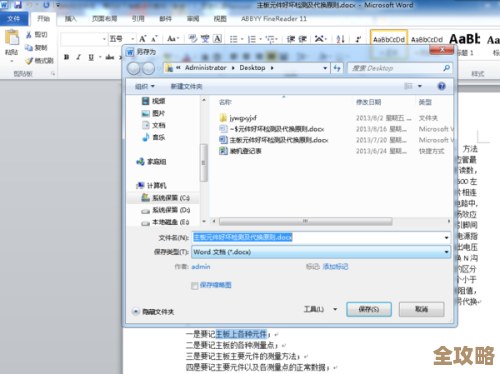The height and width of the screenshot is (374, 500).
Task: Open the save type Word document dropdown
Action: click(x=321, y=252)
